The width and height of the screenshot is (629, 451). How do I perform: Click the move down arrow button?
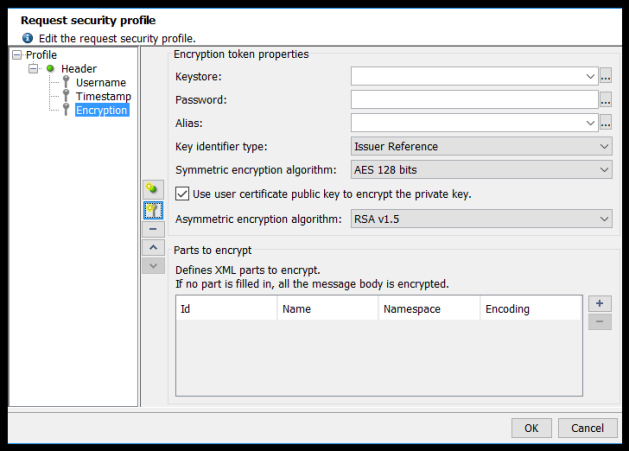pyautogui.click(x=152, y=265)
